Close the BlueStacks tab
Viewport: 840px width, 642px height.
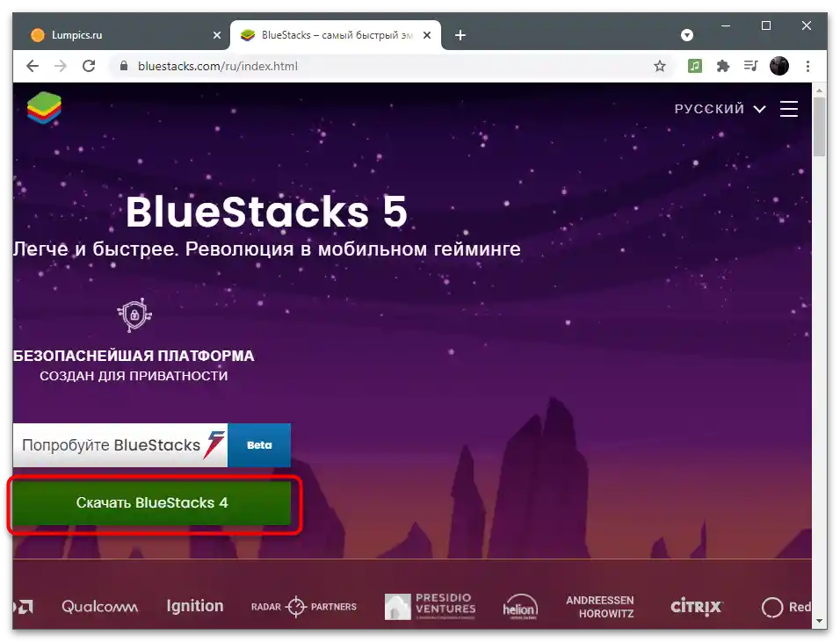click(427, 35)
